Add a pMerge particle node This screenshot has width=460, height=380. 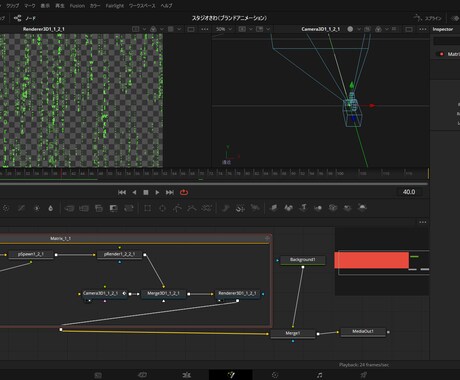pos(240,208)
